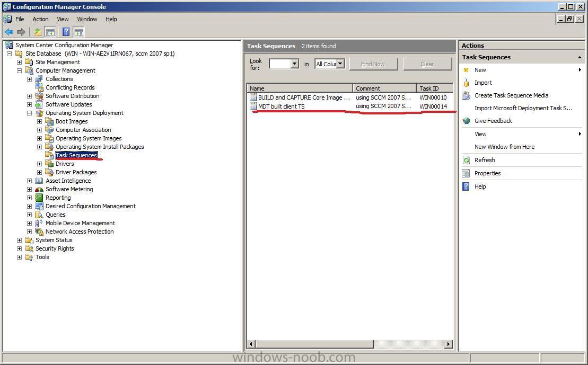Screen dimensions: 588x365
Task: Collapse the Operating System Deployment node
Action: [30, 113]
